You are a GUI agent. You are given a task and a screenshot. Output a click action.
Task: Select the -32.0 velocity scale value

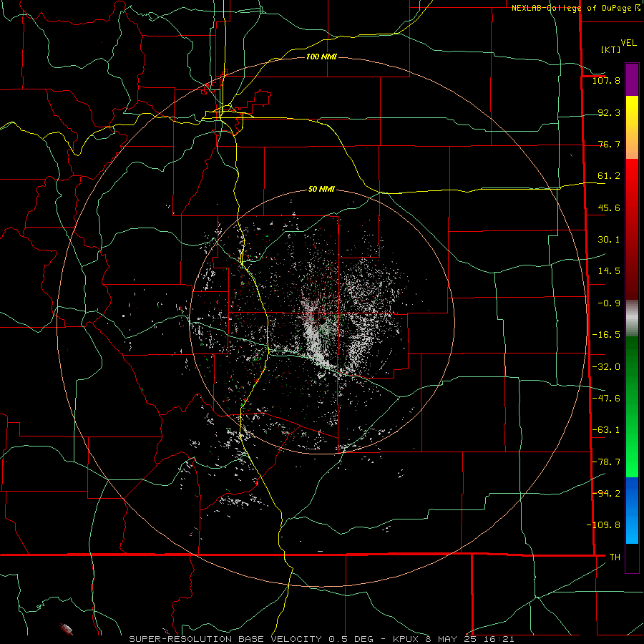click(x=606, y=367)
